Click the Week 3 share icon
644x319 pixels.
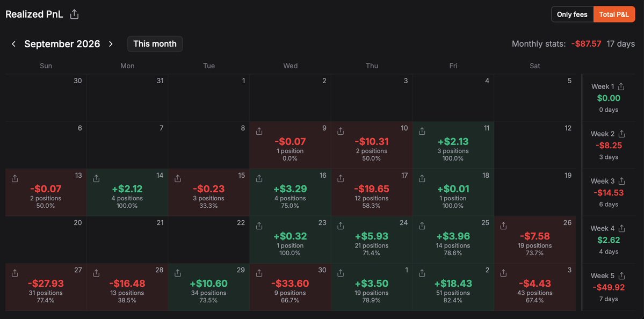(x=621, y=181)
